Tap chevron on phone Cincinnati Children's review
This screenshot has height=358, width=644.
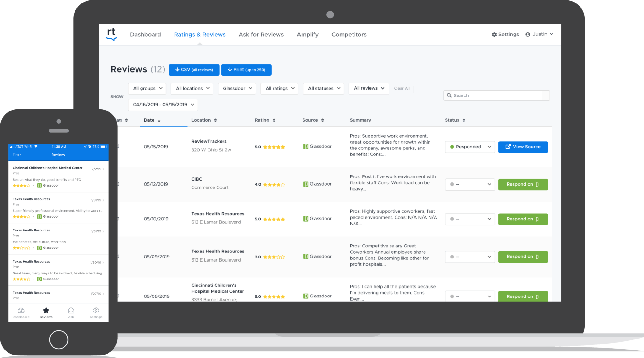tap(103, 169)
